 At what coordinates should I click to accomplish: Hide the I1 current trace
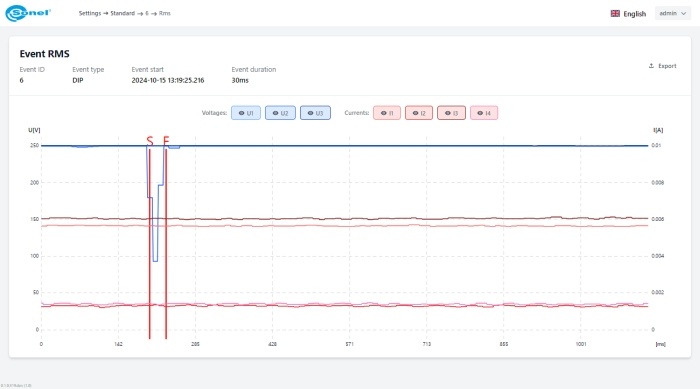(x=387, y=113)
